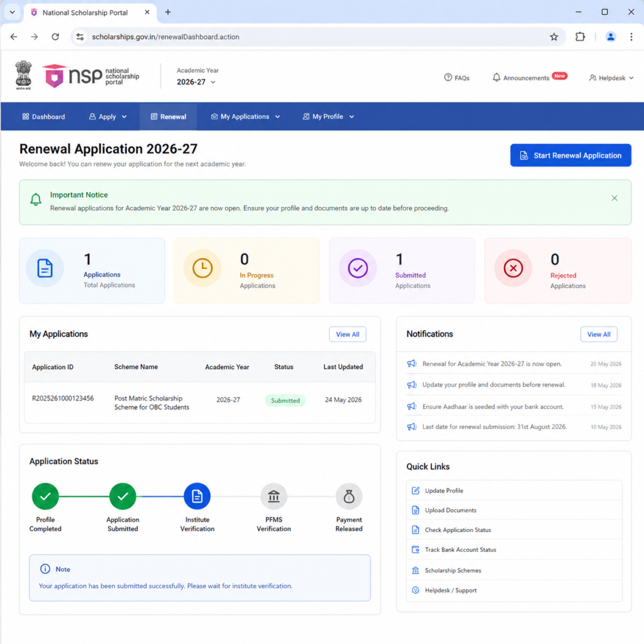Open Scholarship Schemes quick link
This screenshot has height=644, width=644.
click(x=514, y=570)
